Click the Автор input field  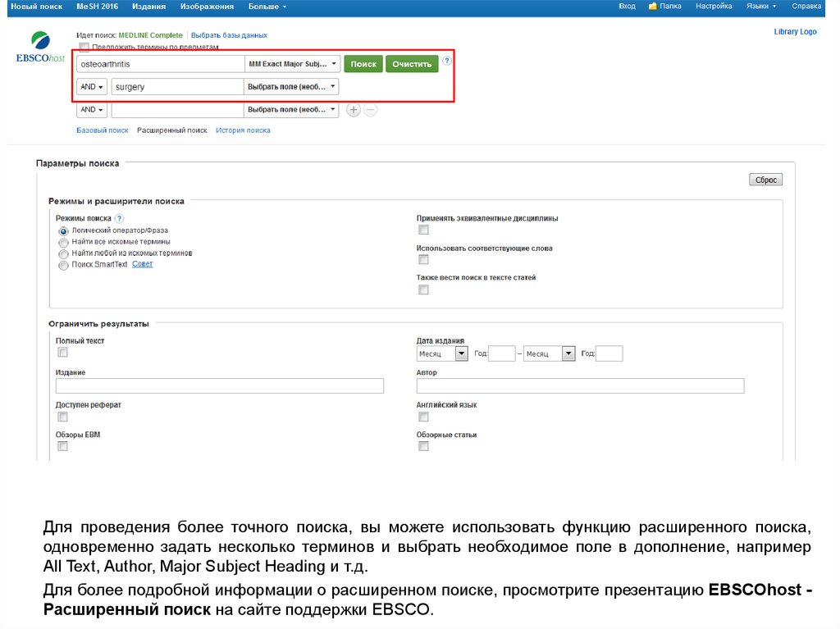(580, 385)
